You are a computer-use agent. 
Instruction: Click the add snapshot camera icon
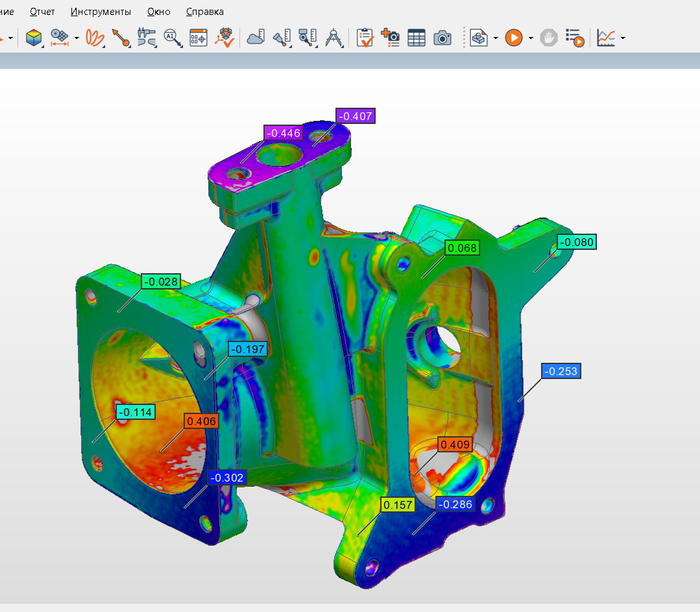tap(391, 38)
